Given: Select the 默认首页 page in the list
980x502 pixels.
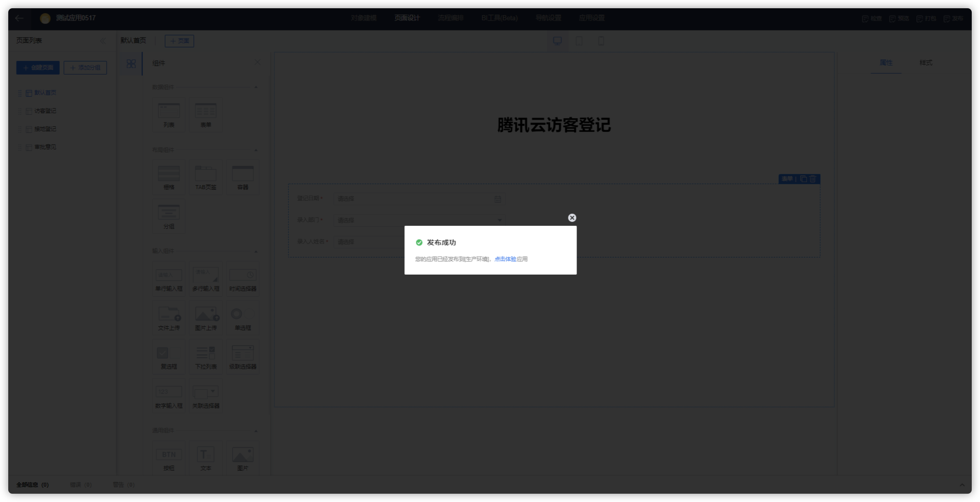Looking at the screenshot, I should (x=45, y=93).
